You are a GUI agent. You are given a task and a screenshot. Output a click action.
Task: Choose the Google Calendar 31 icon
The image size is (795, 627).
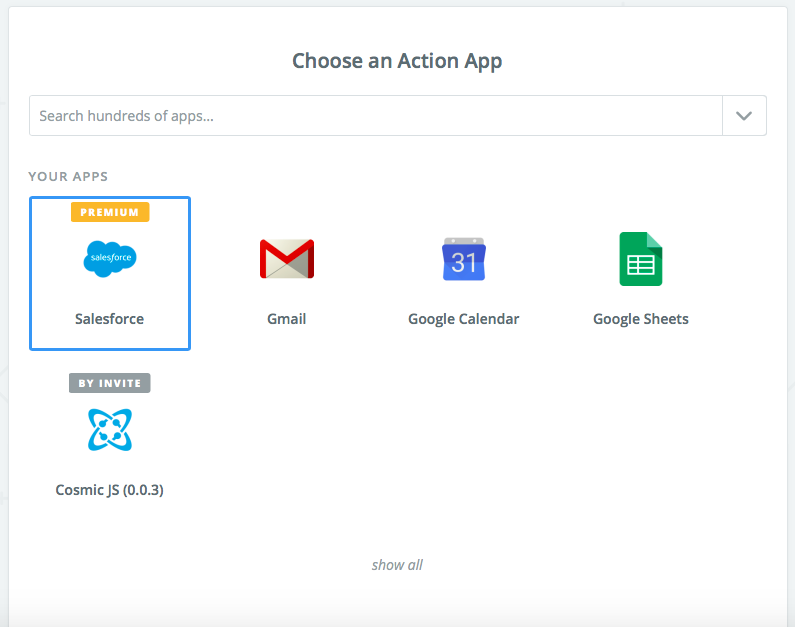click(x=463, y=259)
